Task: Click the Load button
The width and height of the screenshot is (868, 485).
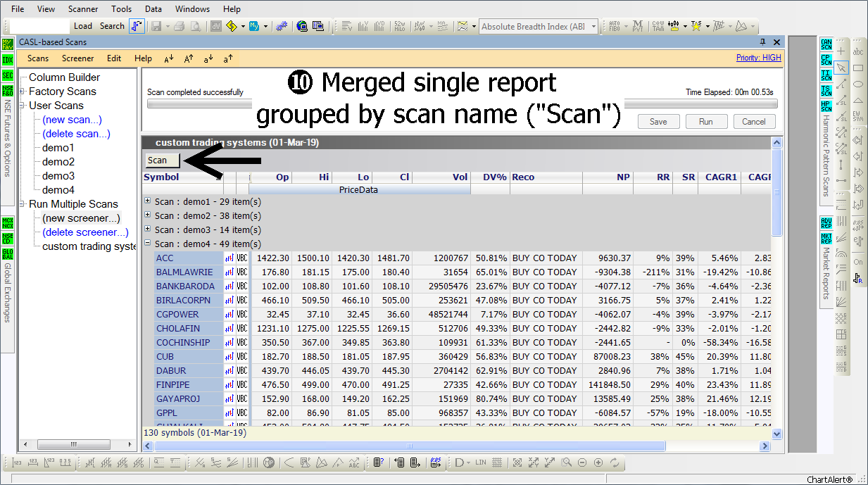Action: click(x=83, y=26)
